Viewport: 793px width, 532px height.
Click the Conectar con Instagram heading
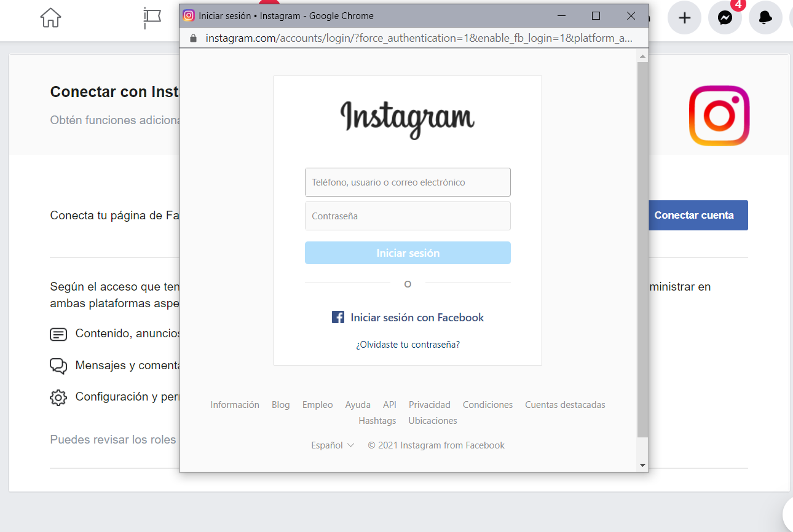tap(114, 92)
